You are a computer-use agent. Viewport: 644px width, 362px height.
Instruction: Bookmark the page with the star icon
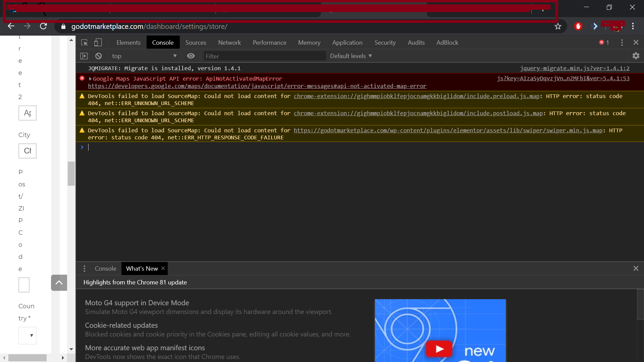click(x=558, y=27)
